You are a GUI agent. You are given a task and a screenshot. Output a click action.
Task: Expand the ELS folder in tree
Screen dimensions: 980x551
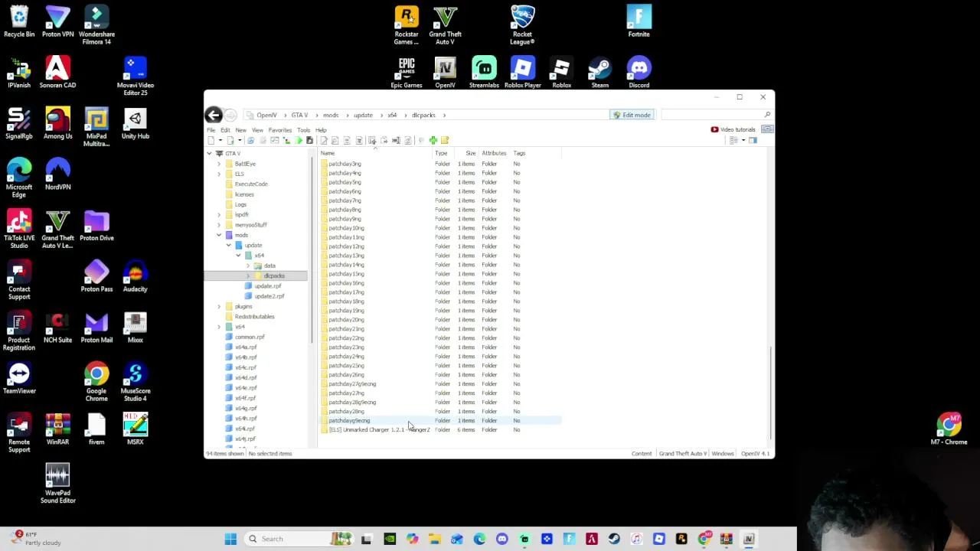click(x=219, y=174)
